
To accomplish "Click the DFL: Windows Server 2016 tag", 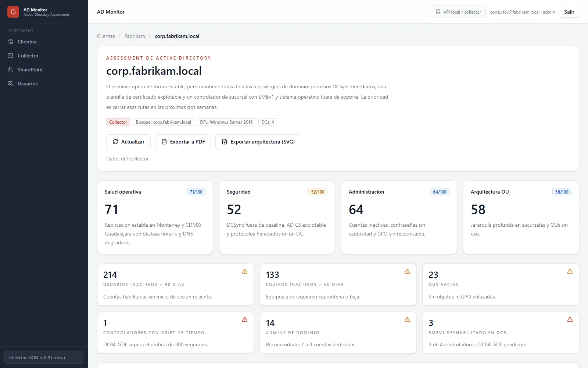I will [226, 122].
